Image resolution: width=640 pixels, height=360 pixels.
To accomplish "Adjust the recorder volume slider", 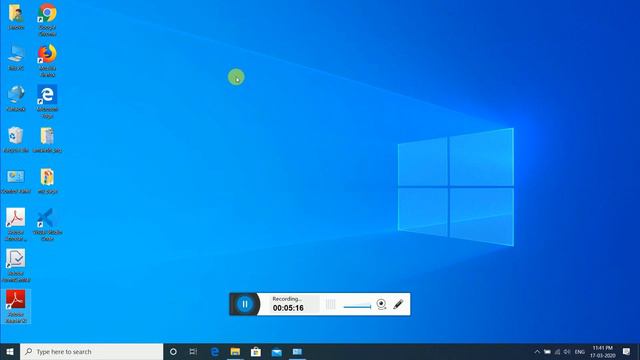I will [358, 307].
